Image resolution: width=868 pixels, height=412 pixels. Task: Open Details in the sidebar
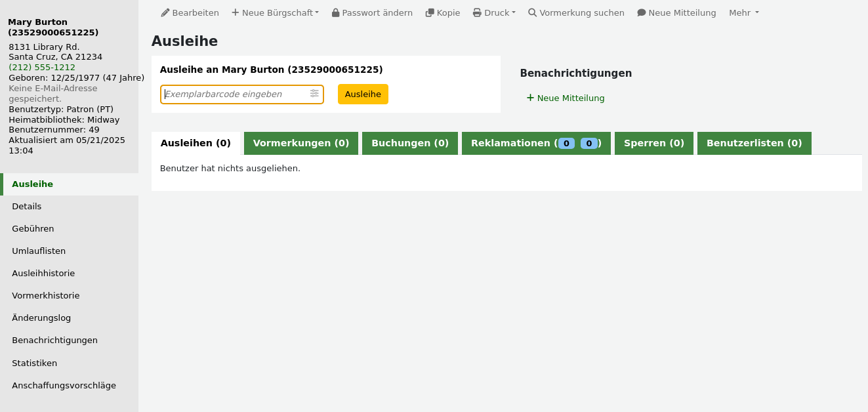(69, 207)
